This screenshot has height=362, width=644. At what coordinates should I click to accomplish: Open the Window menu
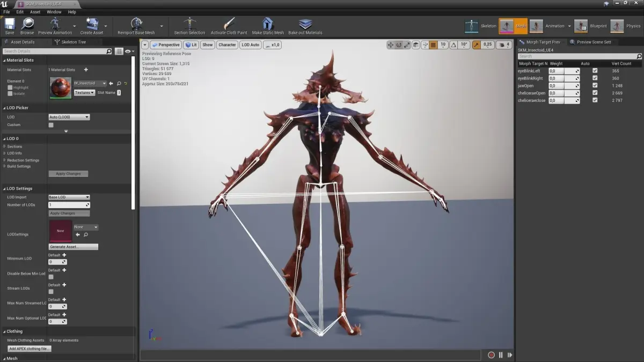tap(54, 12)
